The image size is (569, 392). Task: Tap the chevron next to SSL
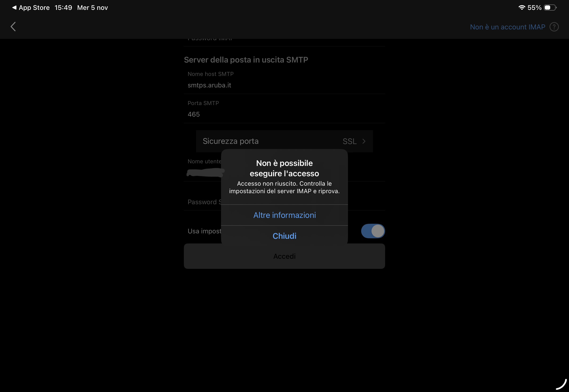pyautogui.click(x=364, y=141)
